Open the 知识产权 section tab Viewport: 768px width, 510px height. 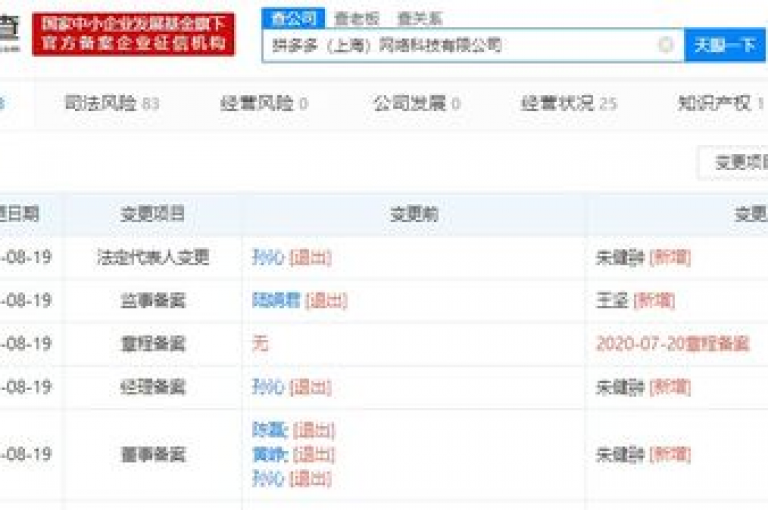pos(720,103)
